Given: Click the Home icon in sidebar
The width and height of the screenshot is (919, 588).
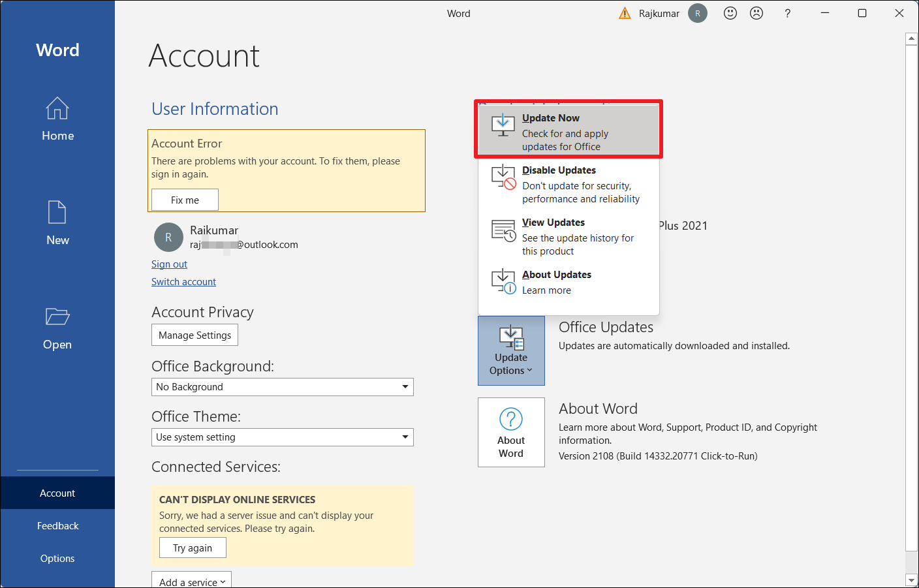Looking at the screenshot, I should 57,109.
